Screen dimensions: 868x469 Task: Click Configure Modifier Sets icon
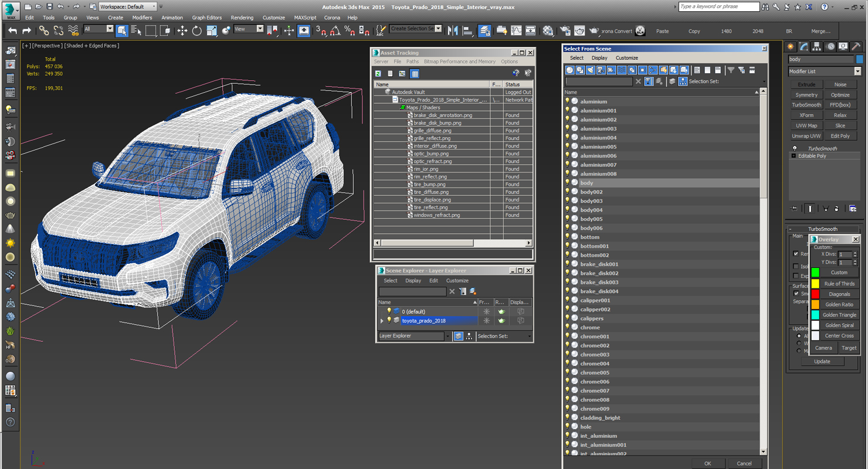tap(853, 208)
